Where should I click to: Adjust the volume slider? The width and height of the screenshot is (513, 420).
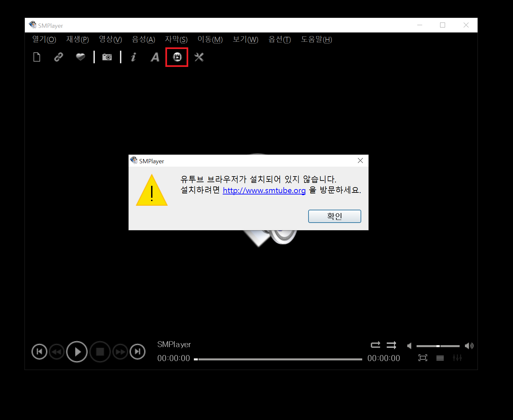(x=438, y=345)
